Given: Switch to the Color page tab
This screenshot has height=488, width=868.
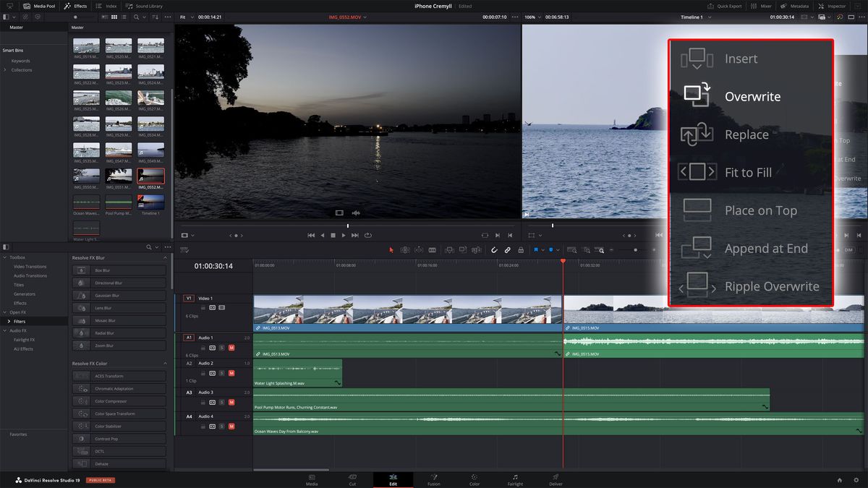Looking at the screenshot, I should pos(474,479).
